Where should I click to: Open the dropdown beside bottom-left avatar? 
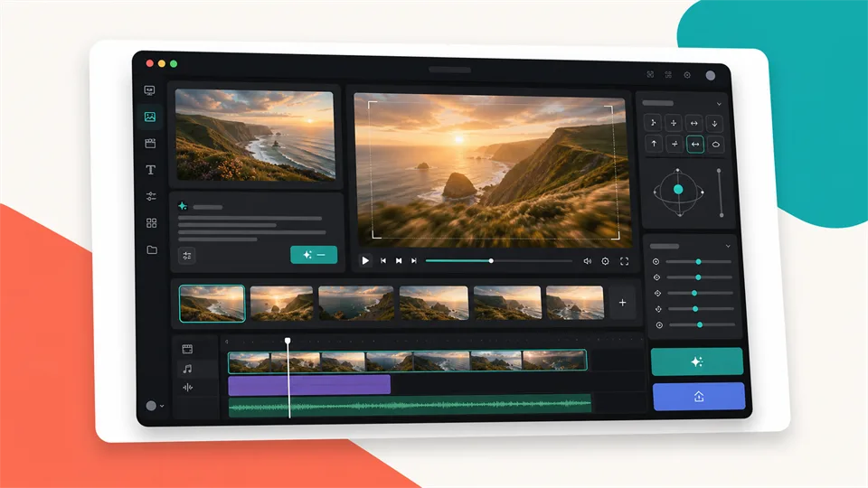point(162,406)
